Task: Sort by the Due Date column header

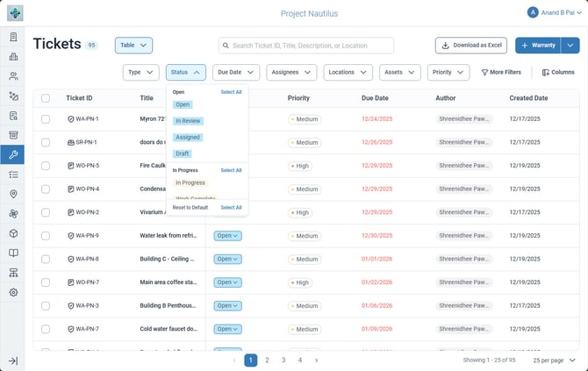Action: tap(375, 98)
